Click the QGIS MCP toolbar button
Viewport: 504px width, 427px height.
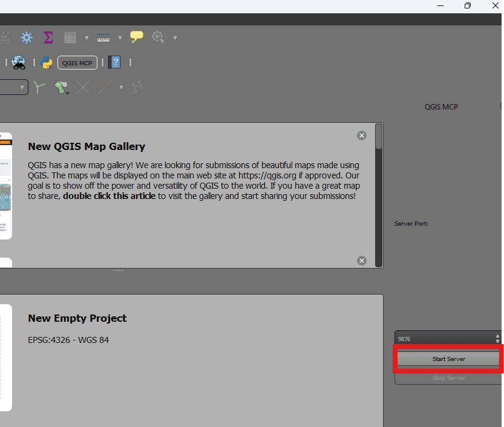[77, 63]
